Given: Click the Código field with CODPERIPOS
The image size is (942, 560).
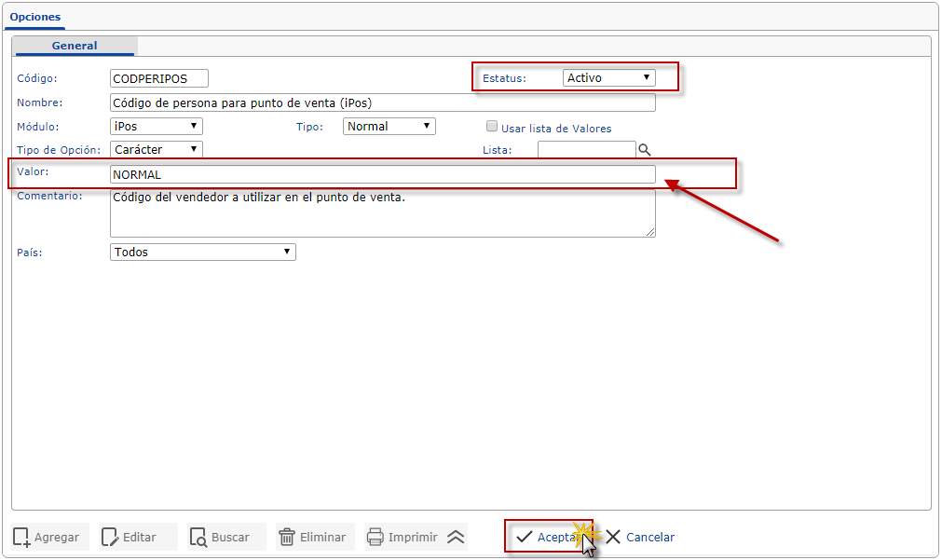Looking at the screenshot, I should click(x=159, y=78).
